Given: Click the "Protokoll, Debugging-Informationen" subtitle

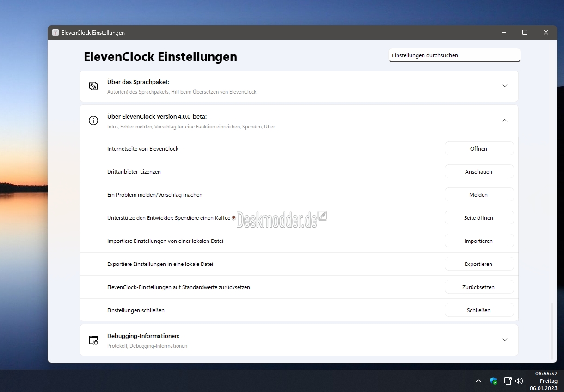Looking at the screenshot, I should (x=147, y=346).
